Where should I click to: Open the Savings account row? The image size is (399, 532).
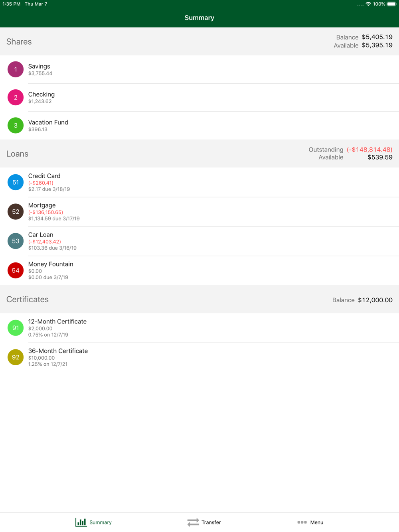[x=199, y=69]
